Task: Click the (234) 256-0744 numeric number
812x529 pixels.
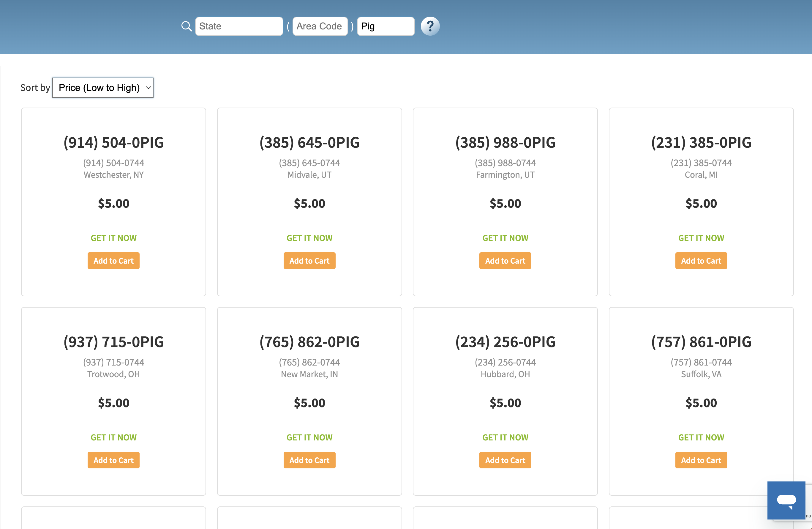Action: [505, 362]
